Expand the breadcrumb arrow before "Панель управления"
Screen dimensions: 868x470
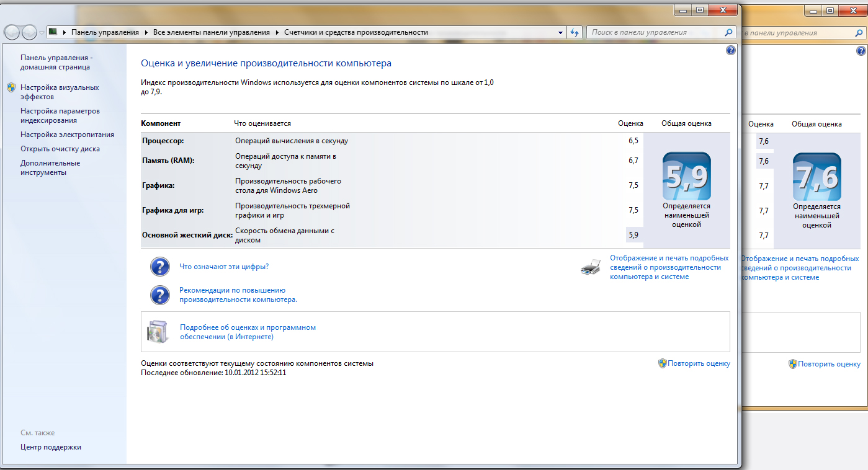65,32
